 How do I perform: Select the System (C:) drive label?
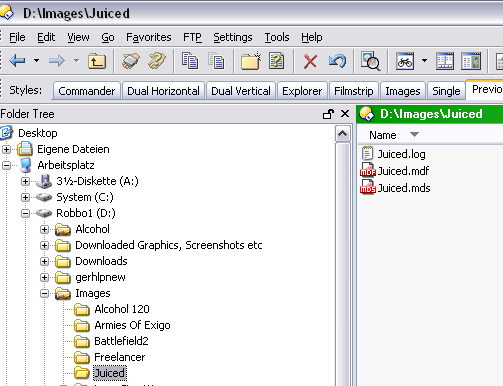(85, 197)
